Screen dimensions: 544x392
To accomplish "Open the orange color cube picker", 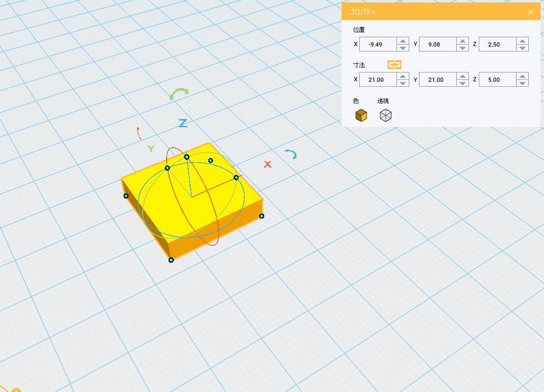I will click(361, 116).
